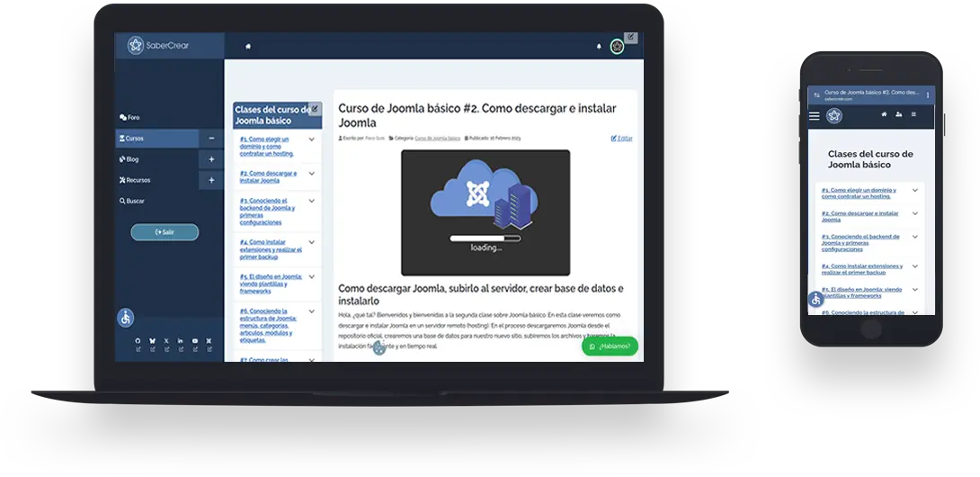Tap lesson #2 Como descargar link on the phone
The image size is (980, 477).
(x=860, y=217)
